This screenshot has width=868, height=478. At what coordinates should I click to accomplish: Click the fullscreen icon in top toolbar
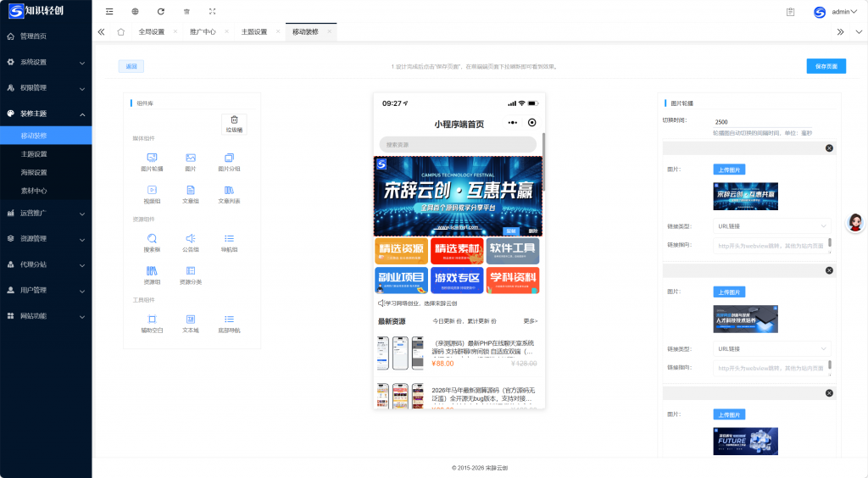[212, 12]
